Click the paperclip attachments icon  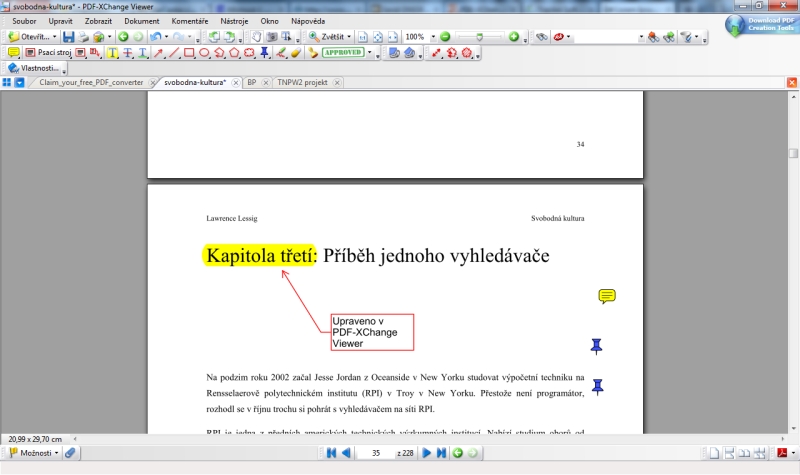[70, 453]
